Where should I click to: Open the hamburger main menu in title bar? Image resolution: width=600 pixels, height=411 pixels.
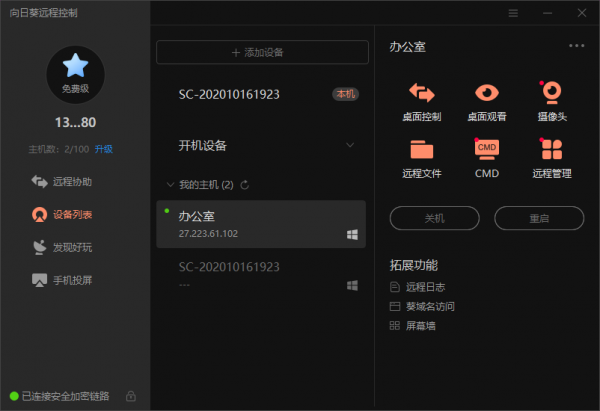tap(513, 13)
